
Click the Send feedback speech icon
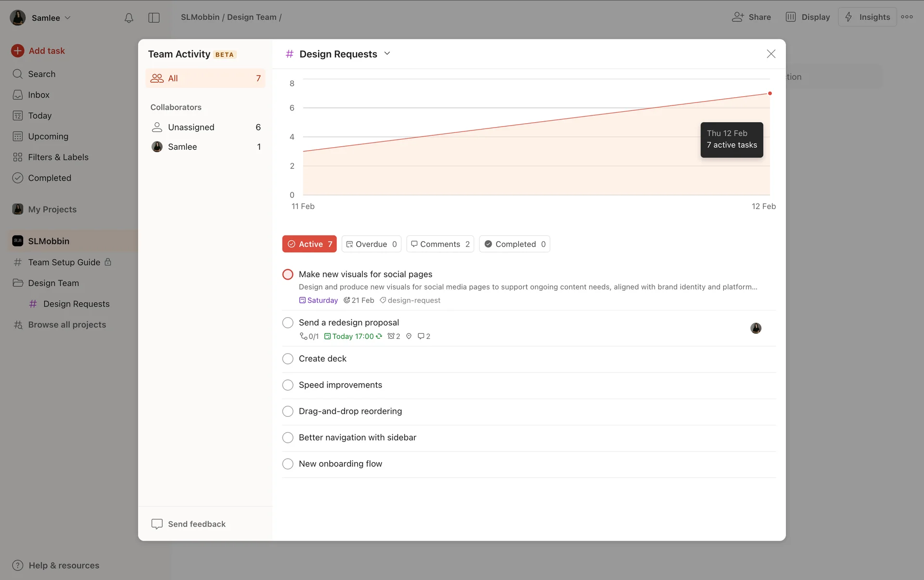(157, 524)
